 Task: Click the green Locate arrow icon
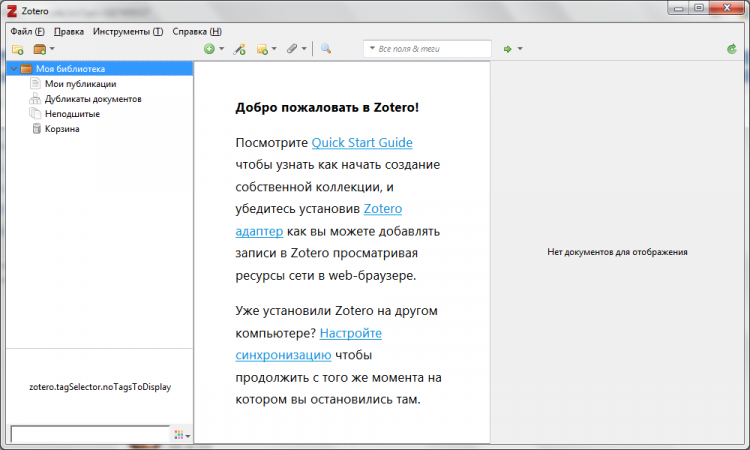click(x=508, y=49)
